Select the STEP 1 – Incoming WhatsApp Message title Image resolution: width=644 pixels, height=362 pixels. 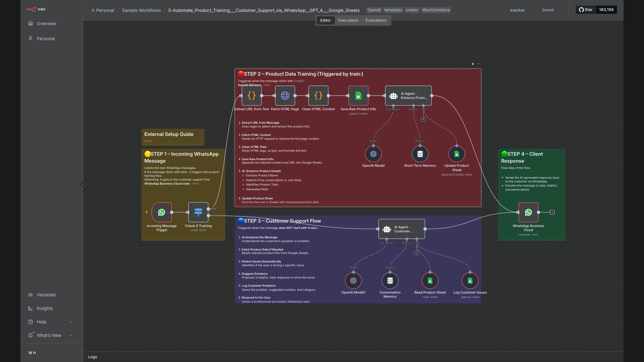click(x=181, y=158)
